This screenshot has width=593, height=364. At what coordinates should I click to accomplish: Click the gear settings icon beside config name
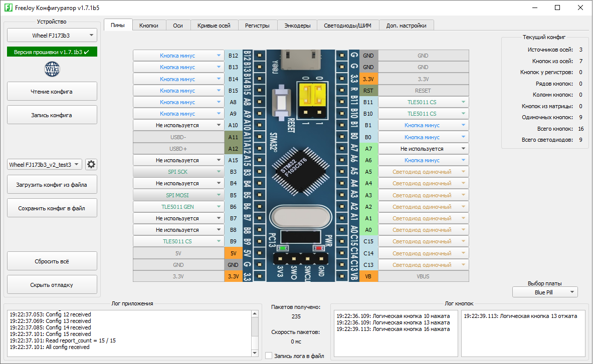point(91,165)
